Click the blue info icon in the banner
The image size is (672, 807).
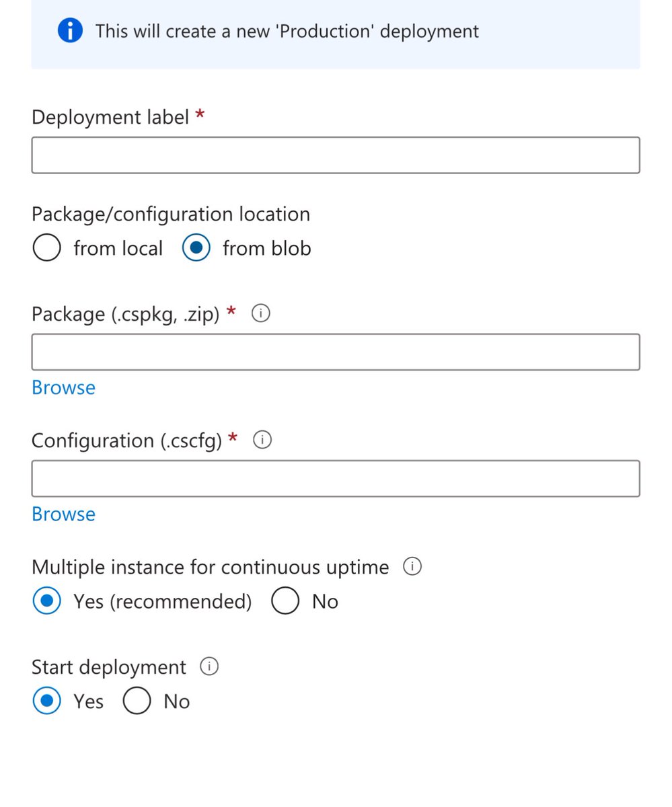[70, 31]
